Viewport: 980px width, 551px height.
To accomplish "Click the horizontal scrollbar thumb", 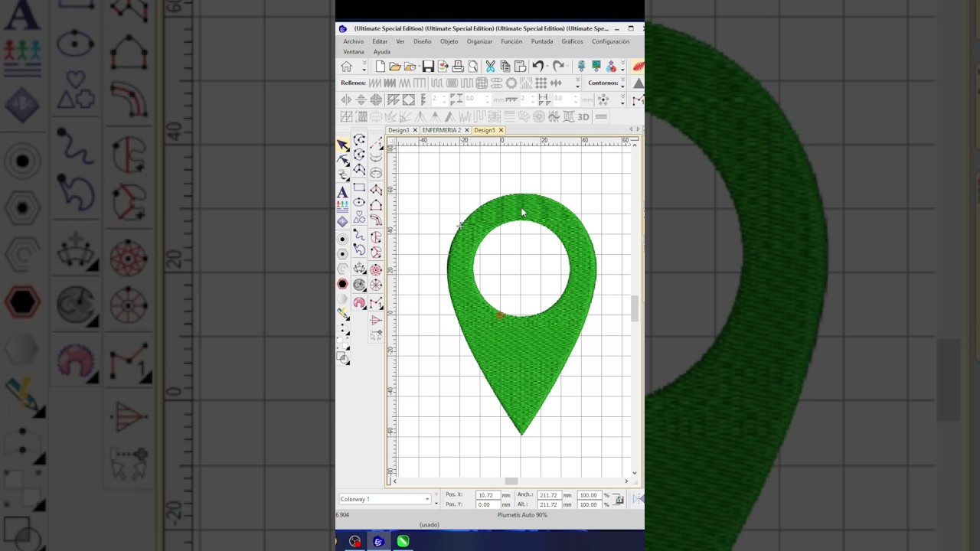I will 511,481.
